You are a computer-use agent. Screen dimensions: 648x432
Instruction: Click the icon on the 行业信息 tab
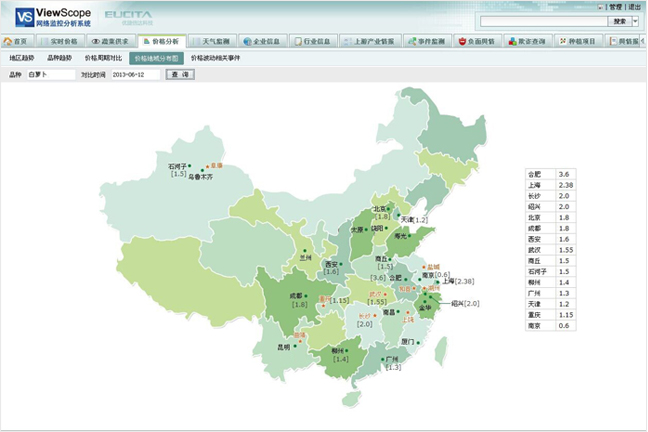click(x=298, y=42)
